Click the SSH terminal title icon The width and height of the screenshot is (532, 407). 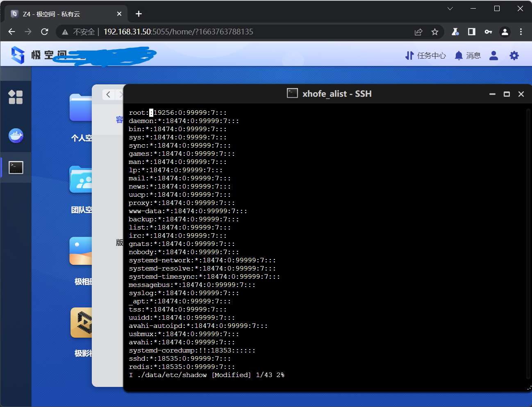coord(292,93)
